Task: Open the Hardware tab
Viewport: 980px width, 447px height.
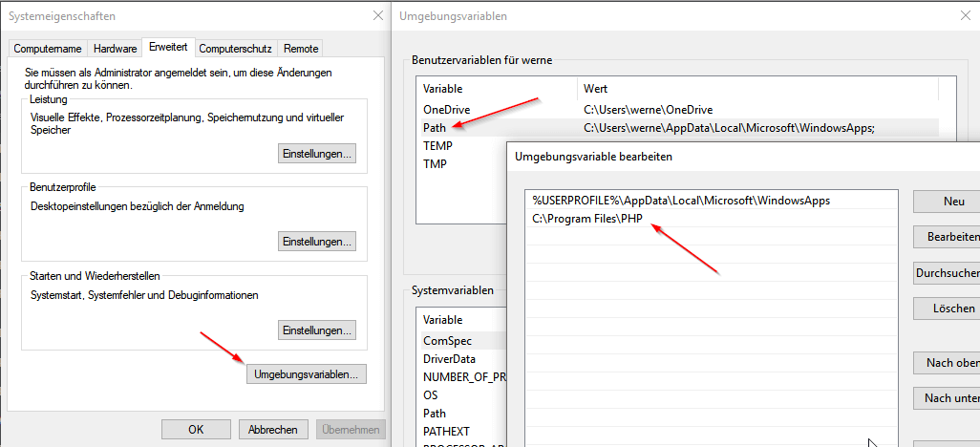Action: pos(116,49)
